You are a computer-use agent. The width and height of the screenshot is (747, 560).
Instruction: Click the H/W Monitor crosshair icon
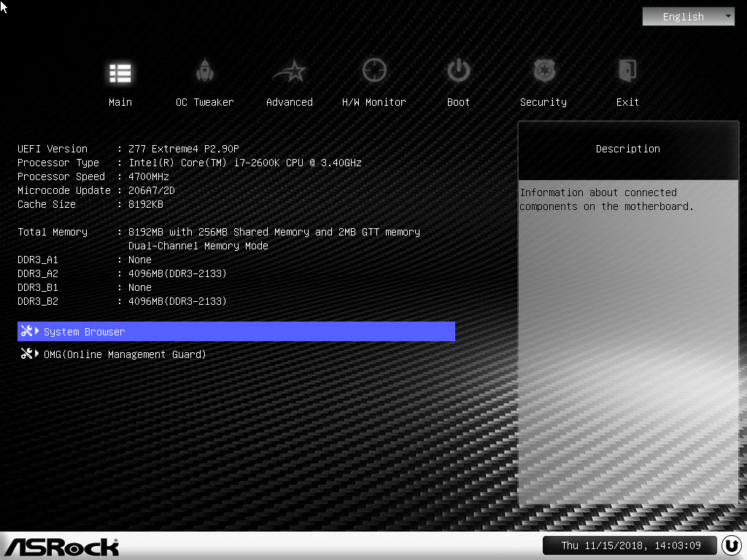click(374, 71)
